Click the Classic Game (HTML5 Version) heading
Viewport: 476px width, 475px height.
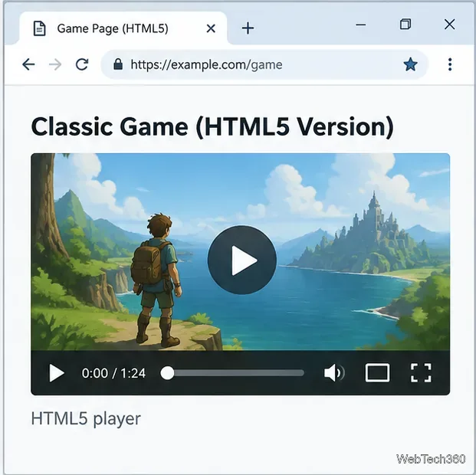point(212,127)
